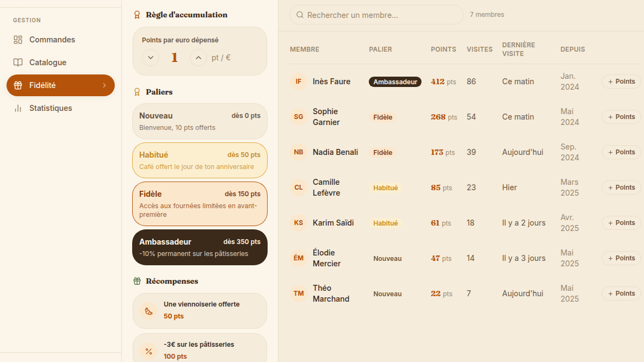Click Élodie Mercier's Nouveau badge
Viewport: 644px width, 362px height.
(x=387, y=258)
